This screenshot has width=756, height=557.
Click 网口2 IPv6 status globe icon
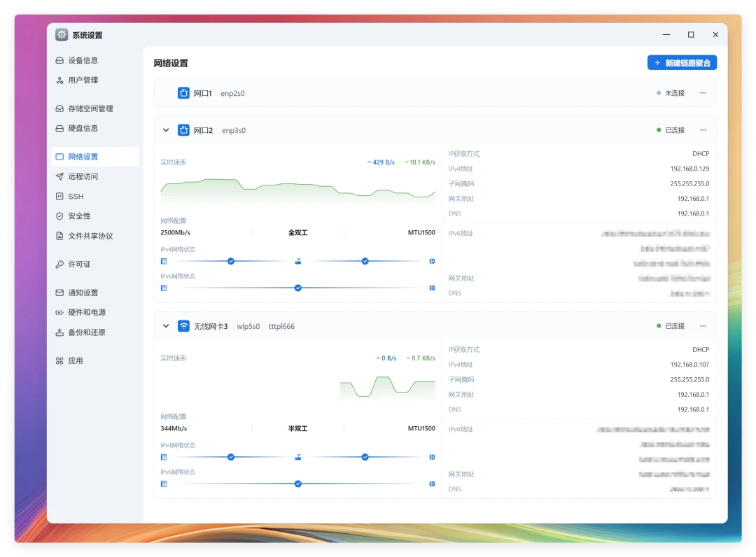[432, 288]
